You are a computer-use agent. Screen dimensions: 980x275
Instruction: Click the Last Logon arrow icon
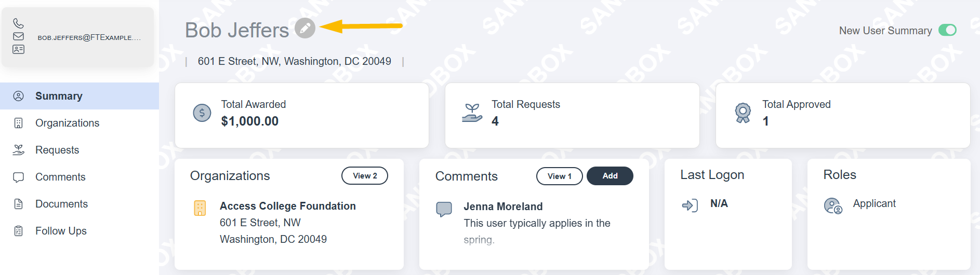[690, 205]
